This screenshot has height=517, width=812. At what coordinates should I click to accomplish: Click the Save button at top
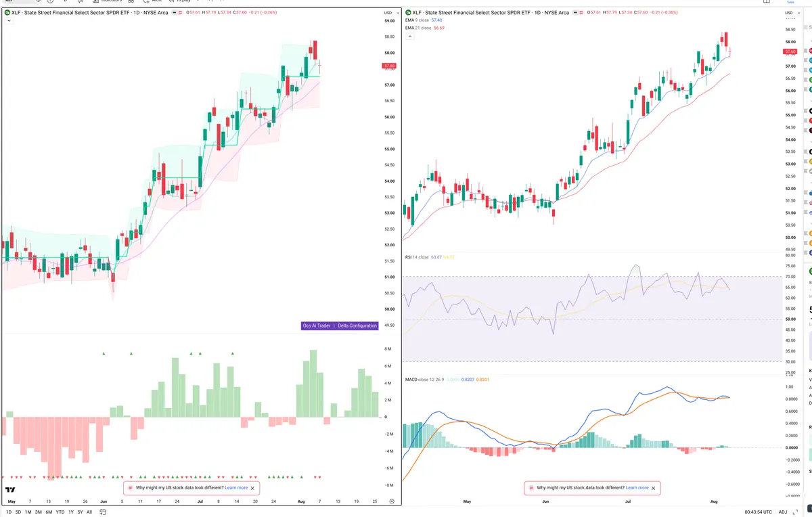[x=790, y=2]
